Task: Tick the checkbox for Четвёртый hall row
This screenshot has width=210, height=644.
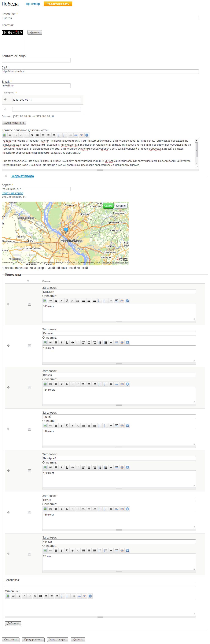Action: (29, 471)
